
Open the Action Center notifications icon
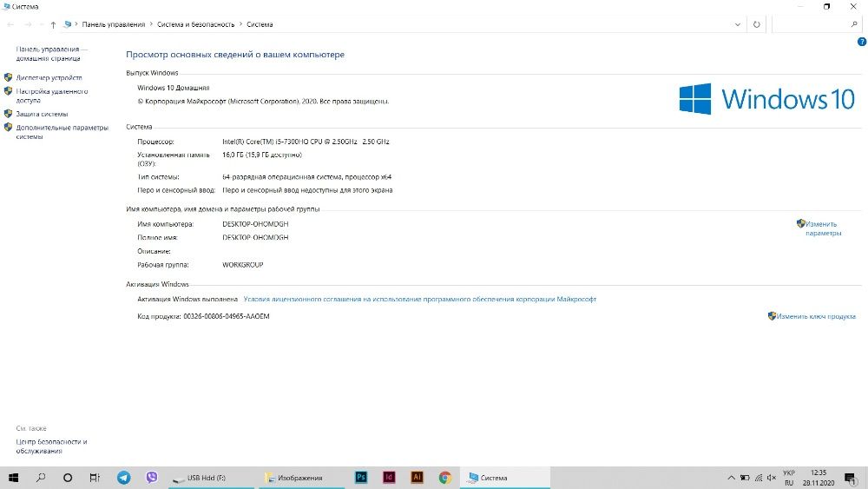(x=851, y=478)
